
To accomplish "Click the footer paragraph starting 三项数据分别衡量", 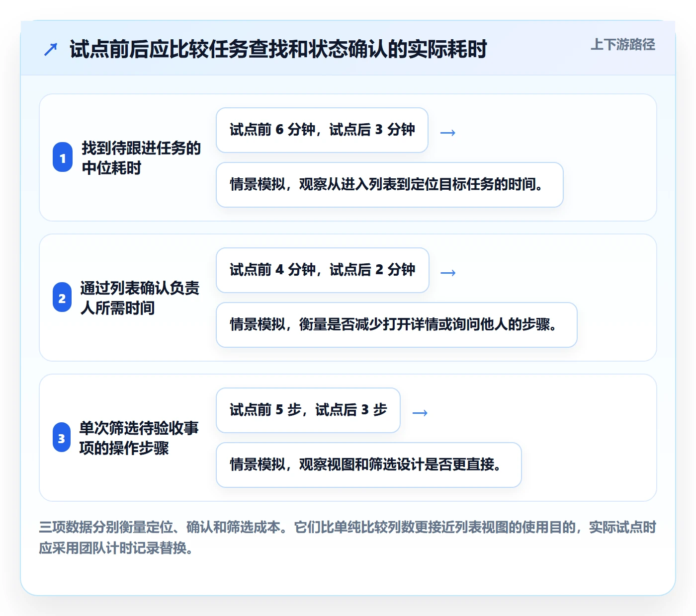I will pyautogui.click(x=348, y=538).
